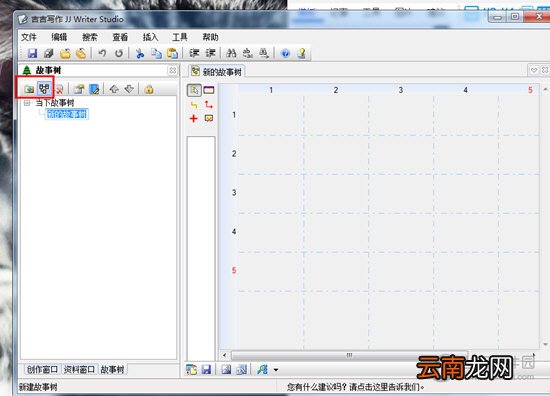Switch to the 资料窗口 bottom tab
Screen dimensions: 550x396
point(79,369)
